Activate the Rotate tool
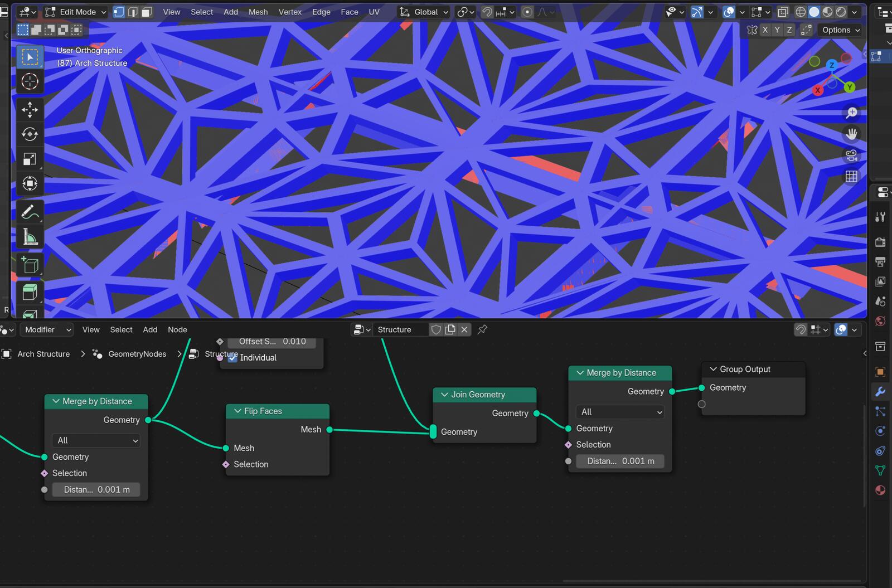Image resolution: width=892 pixels, height=588 pixels. tap(30, 134)
